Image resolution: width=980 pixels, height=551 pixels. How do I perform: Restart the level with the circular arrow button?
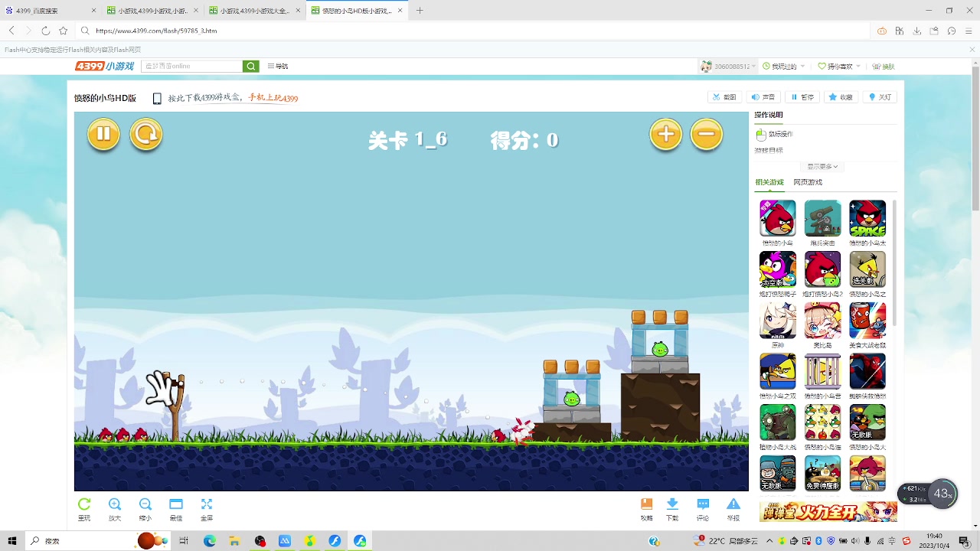point(145,134)
